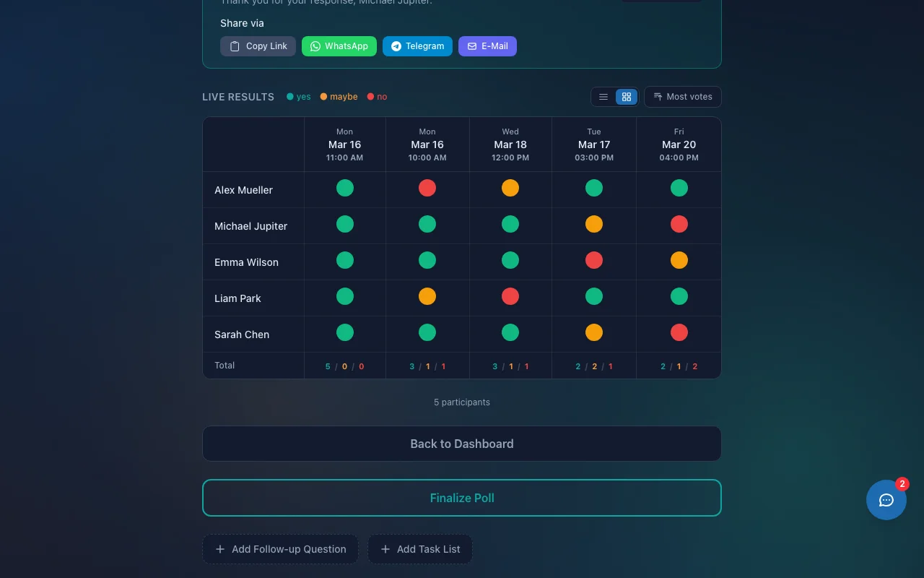Screen dimensions: 924x578
Task: Click Emma Wilson's green vote for Mar 16 10:00 AM
Action: tap(427, 260)
